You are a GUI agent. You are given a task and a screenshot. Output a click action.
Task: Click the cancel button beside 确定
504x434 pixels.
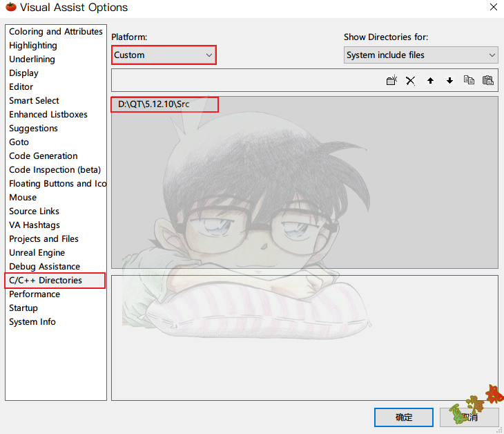[x=469, y=417]
